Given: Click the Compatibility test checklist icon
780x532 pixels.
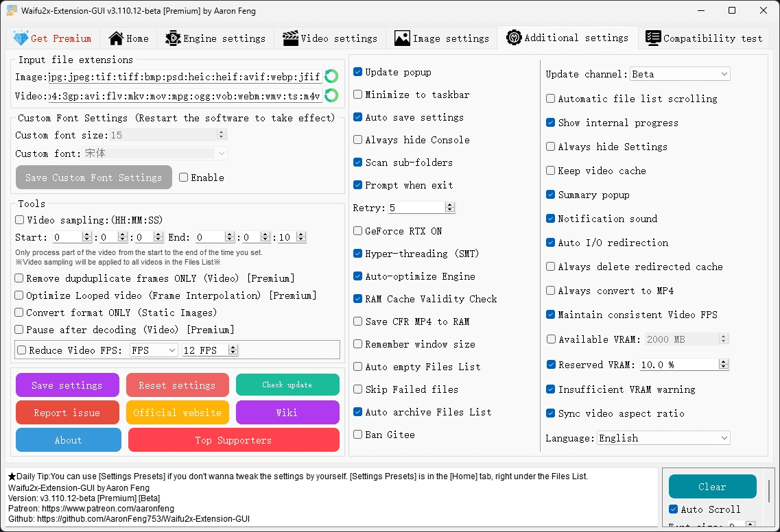Looking at the screenshot, I should point(653,38).
